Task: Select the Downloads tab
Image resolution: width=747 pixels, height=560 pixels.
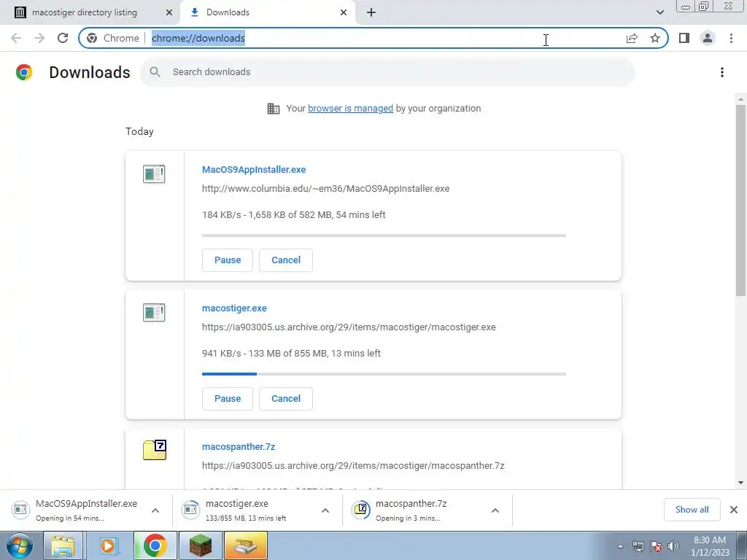Action: [x=268, y=12]
